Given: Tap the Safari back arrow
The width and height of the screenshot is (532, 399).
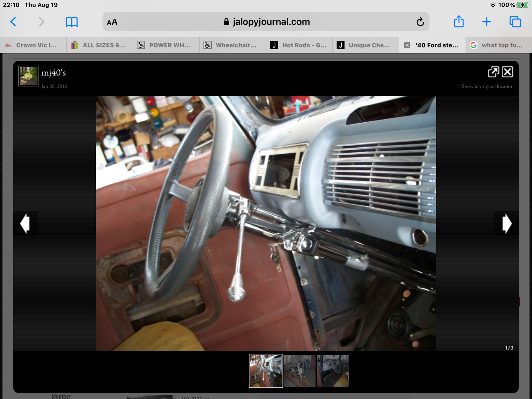Looking at the screenshot, I should 13,22.
